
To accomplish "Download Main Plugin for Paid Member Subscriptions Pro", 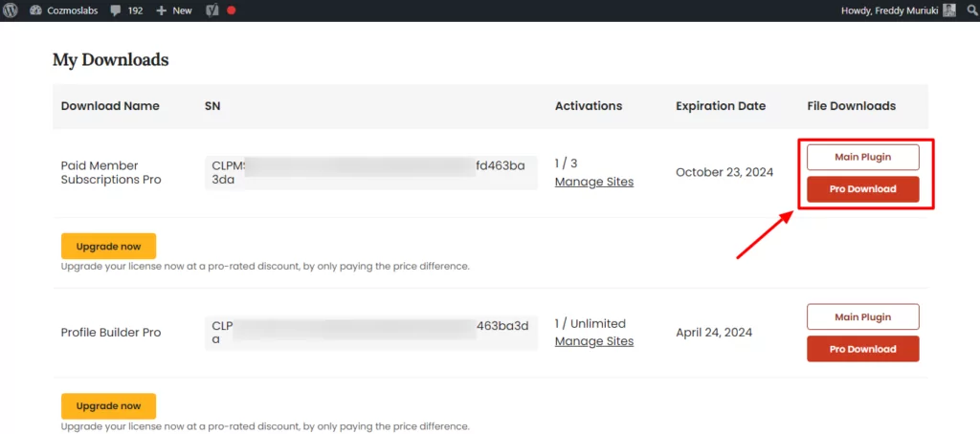I will [863, 158].
